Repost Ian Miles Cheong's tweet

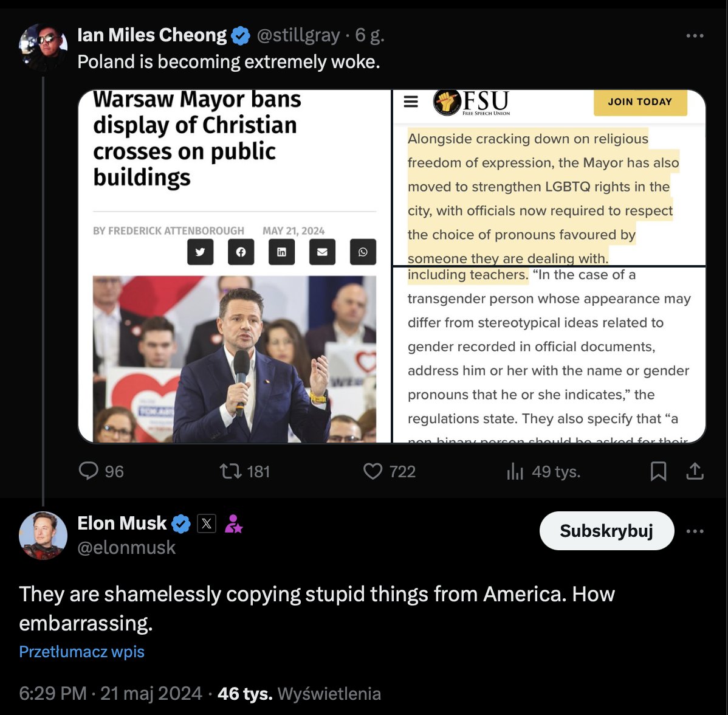point(230,471)
